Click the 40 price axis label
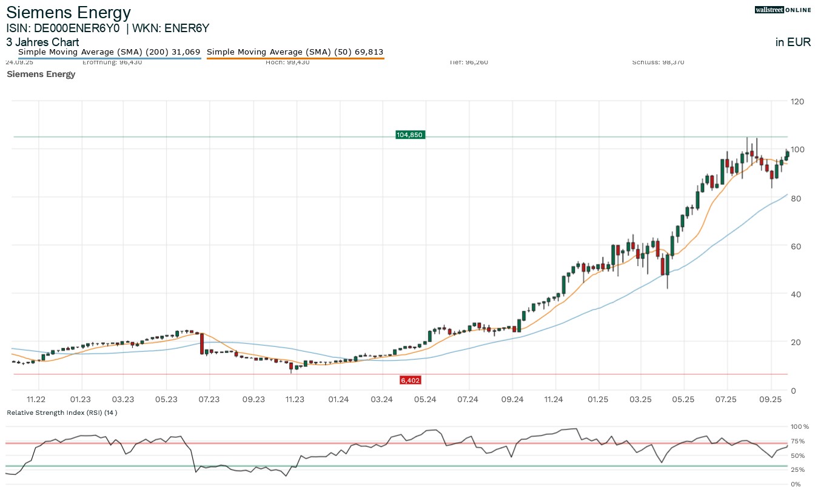 (797, 295)
